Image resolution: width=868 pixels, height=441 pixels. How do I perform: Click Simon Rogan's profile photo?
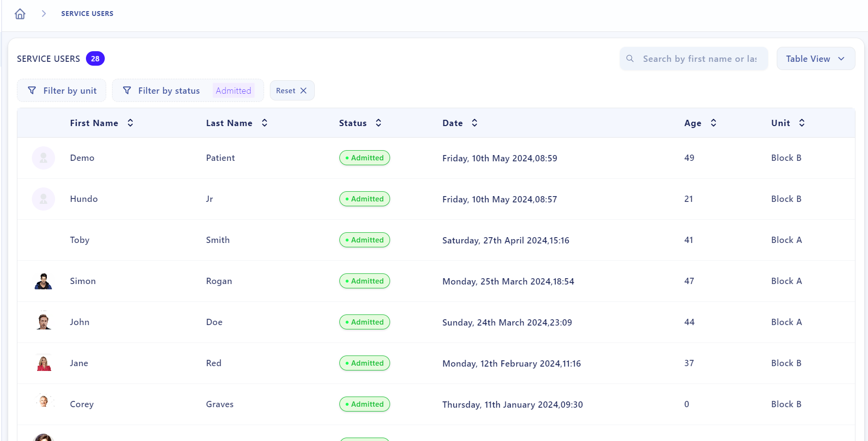point(43,281)
